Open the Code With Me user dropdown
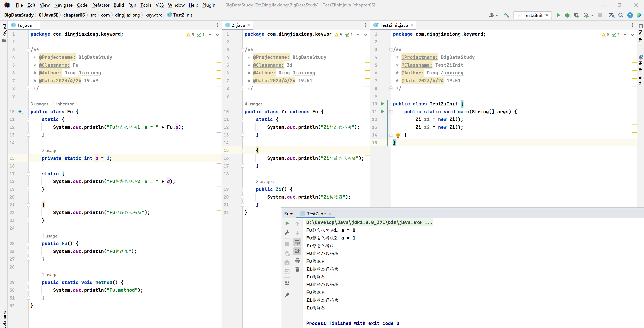This screenshot has height=328, width=644. tap(493, 15)
